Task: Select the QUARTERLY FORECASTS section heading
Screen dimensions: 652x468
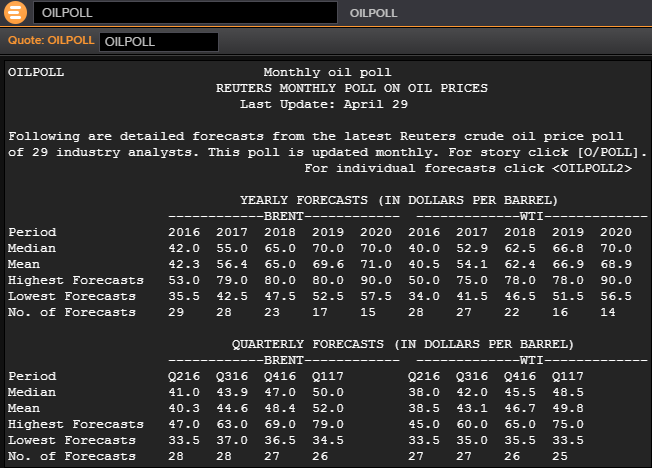Action: 403,344
